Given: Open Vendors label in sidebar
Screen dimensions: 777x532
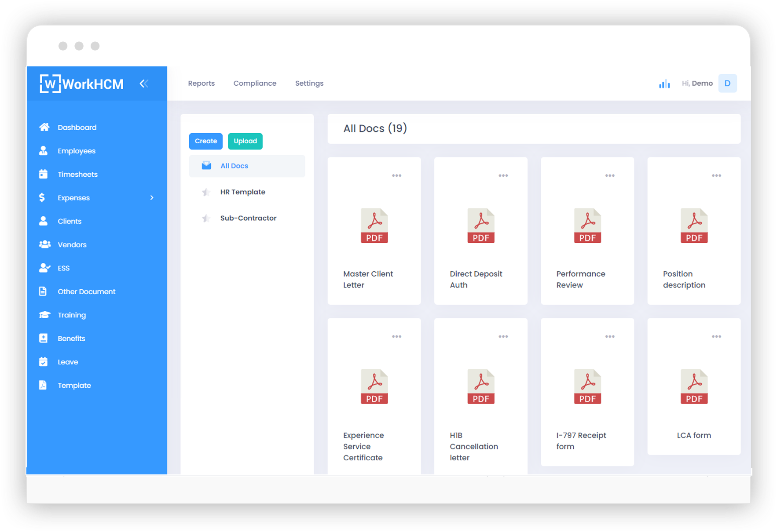Looking at the screenshot, I should [72, 244].
